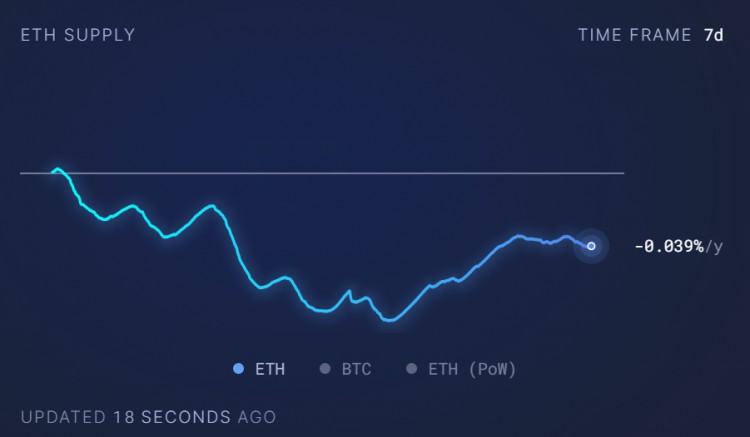This screenshot has height=437, width=750.
Task: Toggle the ETH (PoW) series legend label
Action: pos(472,369)
